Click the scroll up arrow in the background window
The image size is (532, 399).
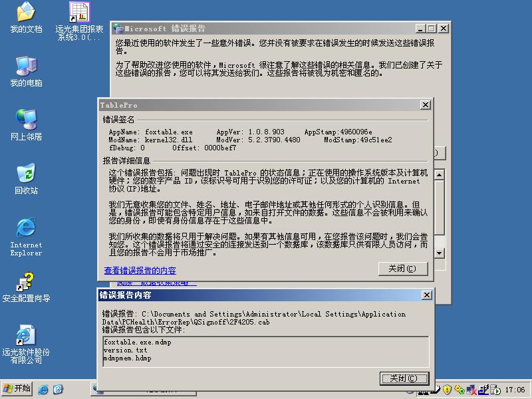440,175
